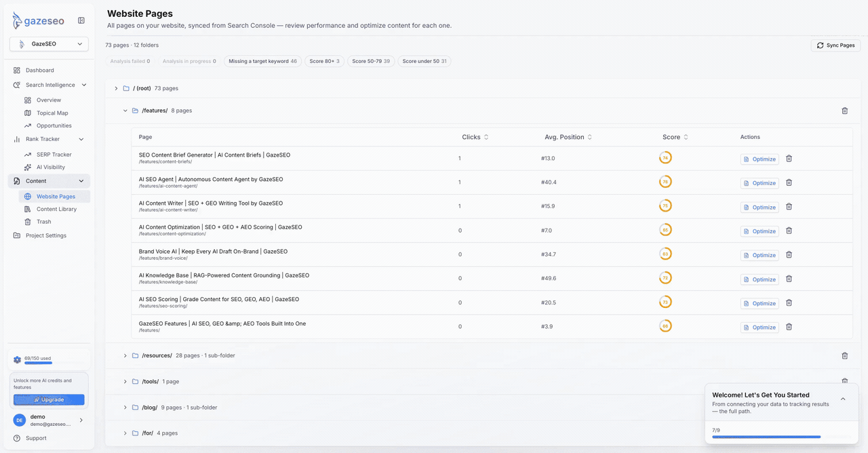Optimize the AI Content Writer page

point(759,208)
